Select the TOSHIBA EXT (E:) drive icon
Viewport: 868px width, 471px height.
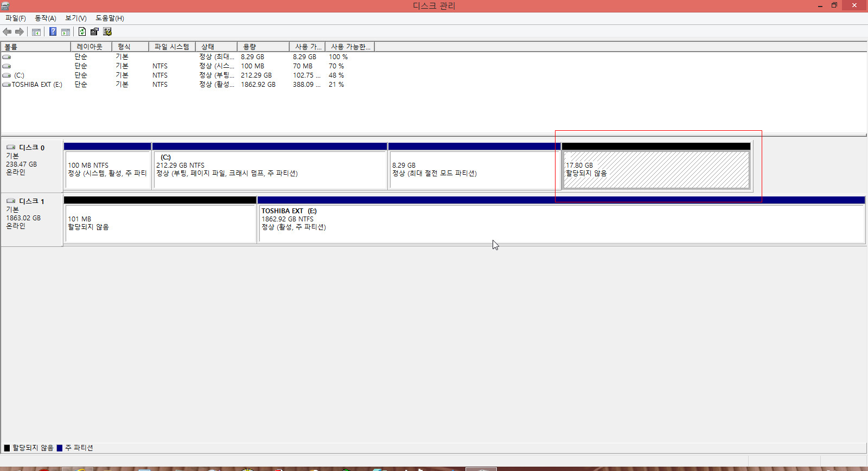click(x=7, y=85)
